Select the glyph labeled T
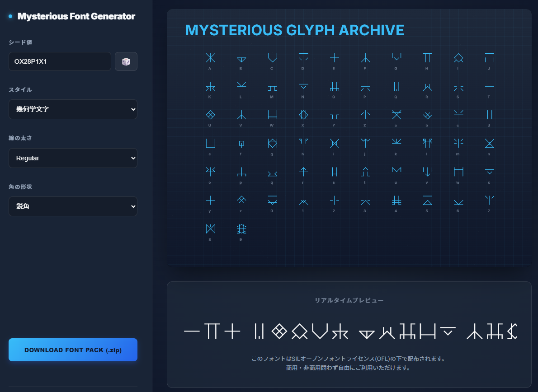This screenshot has height=392, width=538. point(490,86)
